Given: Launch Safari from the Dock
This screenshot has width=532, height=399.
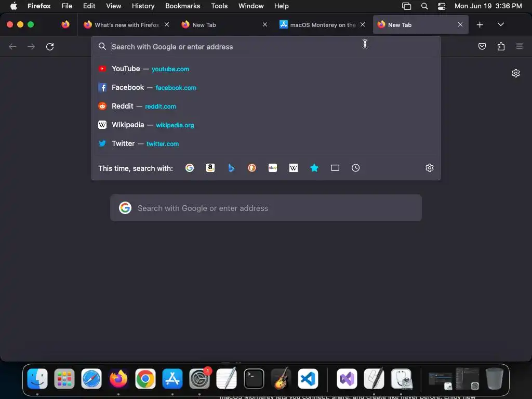Looking at the screenshot, I should click(x=91, y=379).
